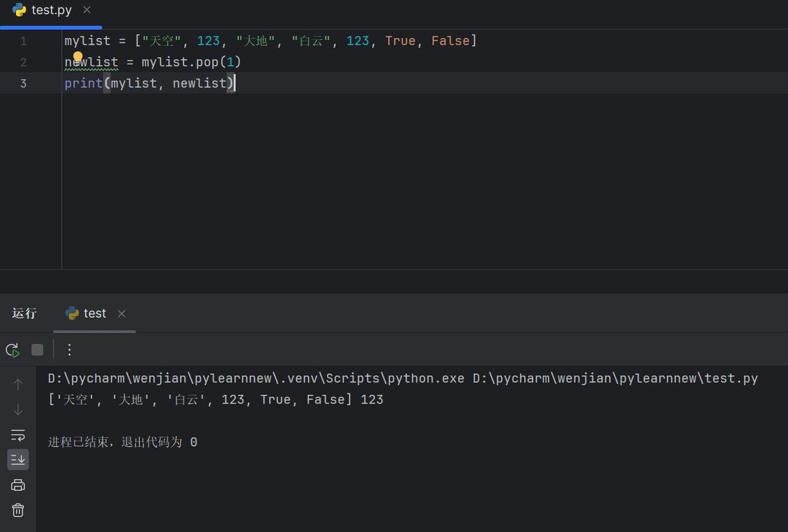Click the mylist list definition code line
The image size is (788, 532).
point(271,41)
